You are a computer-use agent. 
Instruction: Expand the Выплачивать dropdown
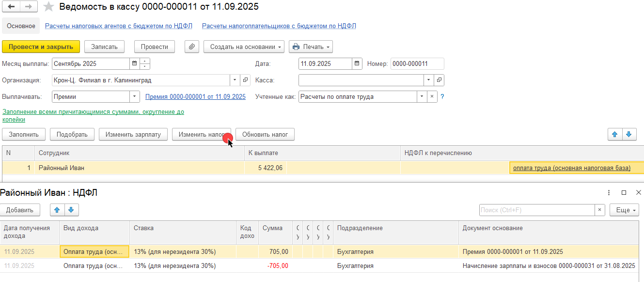click(135, 96)
